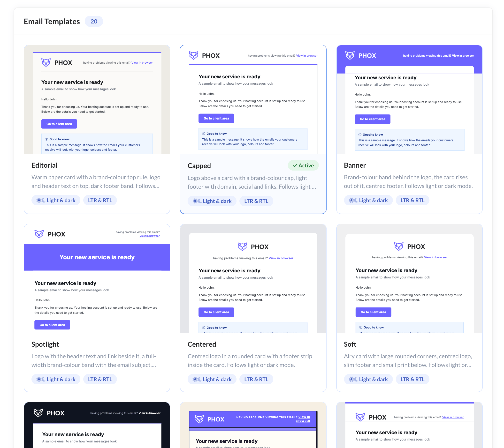Select the Soft template title
The width and height of the screenshot is (504, 448).
click(350, 344)
